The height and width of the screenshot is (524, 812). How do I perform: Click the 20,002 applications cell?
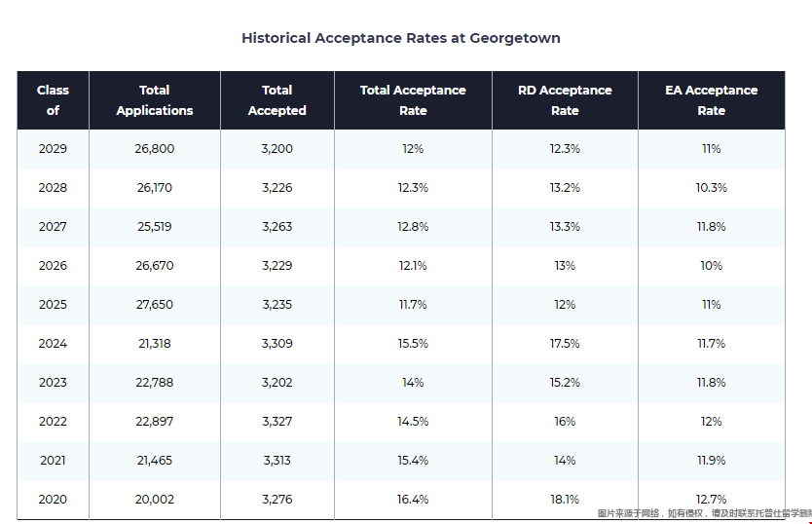coord(155,500)
